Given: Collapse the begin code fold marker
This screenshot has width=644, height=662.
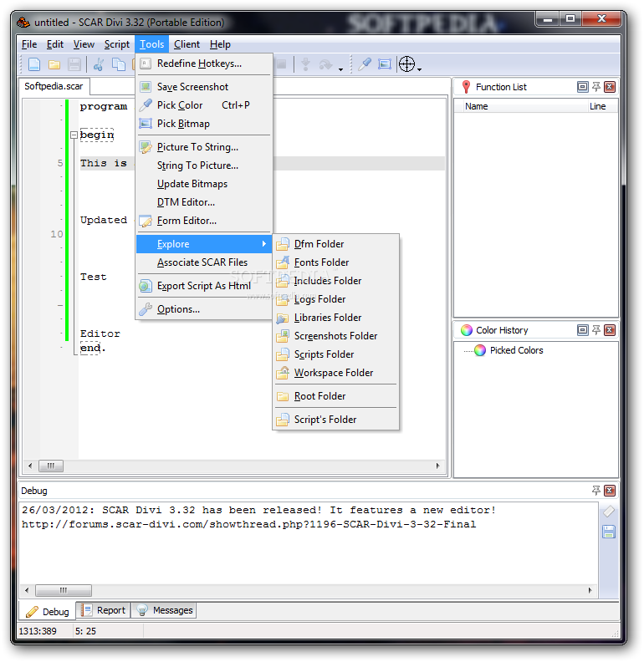Looking at the screenshot, I should (x=74, y=135).
